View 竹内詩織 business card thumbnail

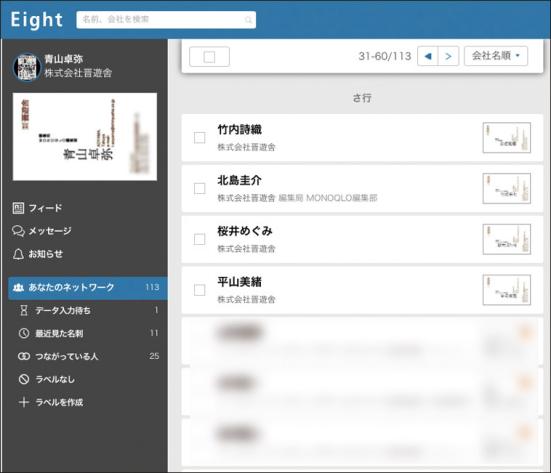[506, 137]
